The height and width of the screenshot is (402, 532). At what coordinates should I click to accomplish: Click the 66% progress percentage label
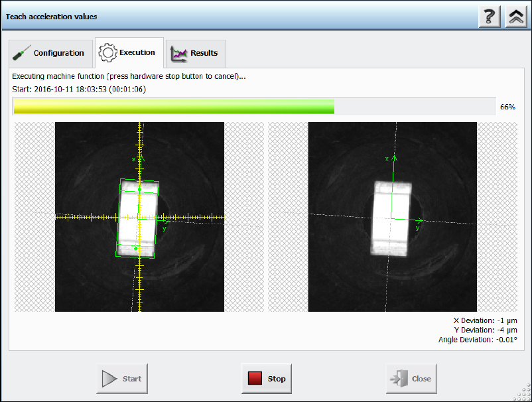pyautogui.click(x=507, y=107)
